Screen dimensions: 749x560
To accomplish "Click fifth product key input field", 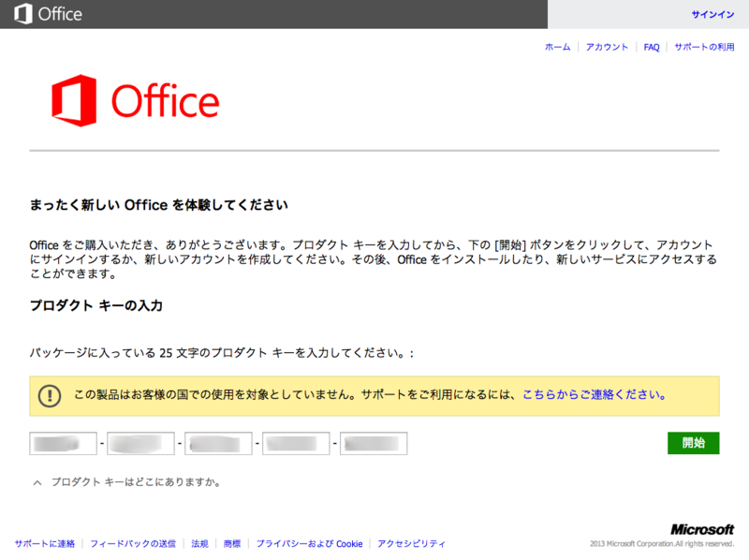I will coord(374,444).
